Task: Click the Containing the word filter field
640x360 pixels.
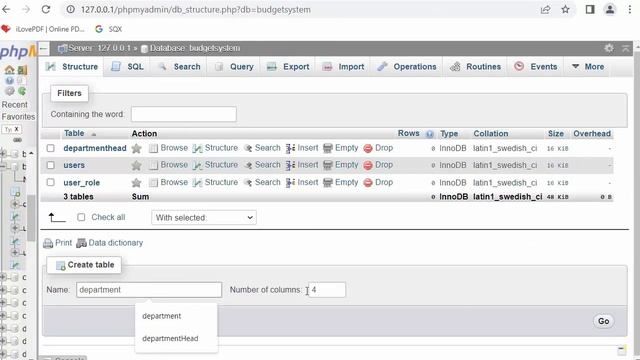Action: pyautogui.click(x=184, y=114)
